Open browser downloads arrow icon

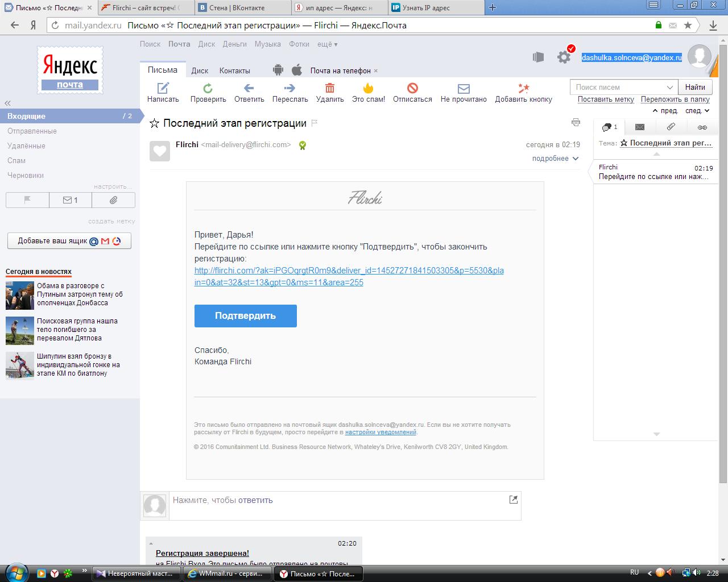click(713, 25)
